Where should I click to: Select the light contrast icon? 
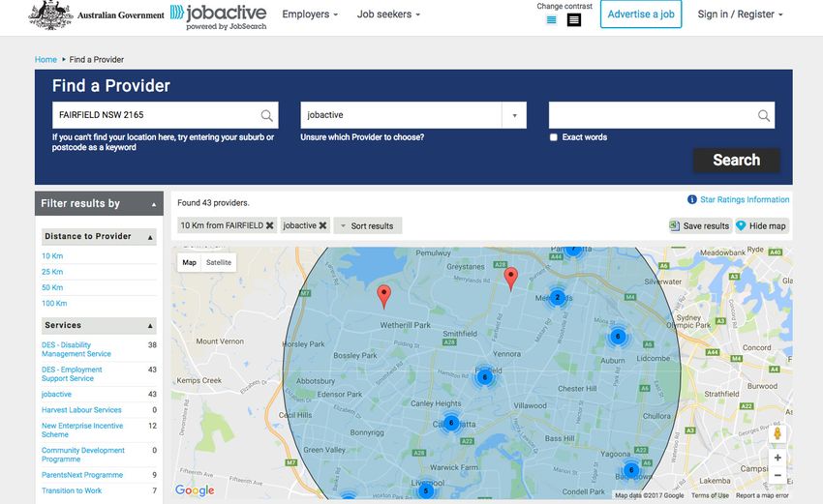pyautogui.click(x=551, y=20)
